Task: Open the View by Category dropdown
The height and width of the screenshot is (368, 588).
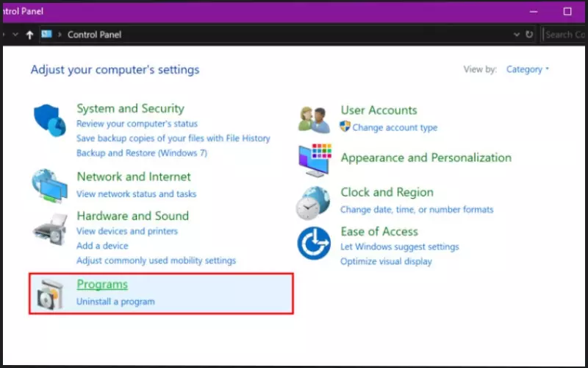Action: (527, 69)
